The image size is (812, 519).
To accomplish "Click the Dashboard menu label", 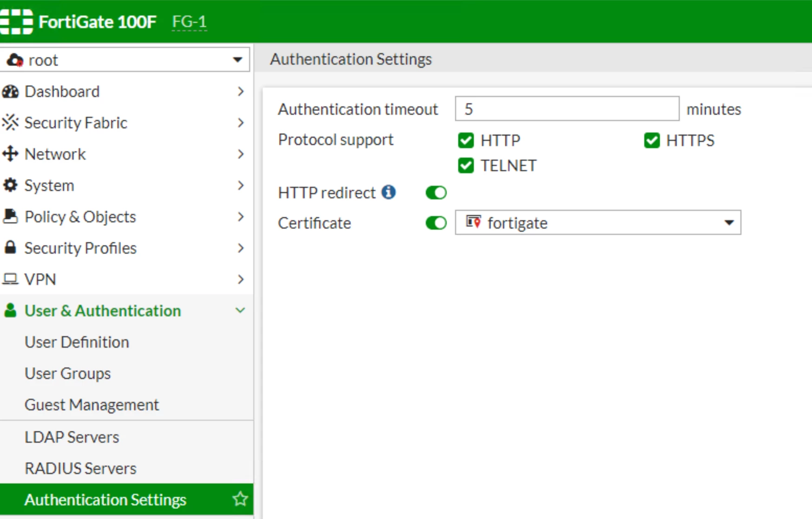I will pos(62,91).
